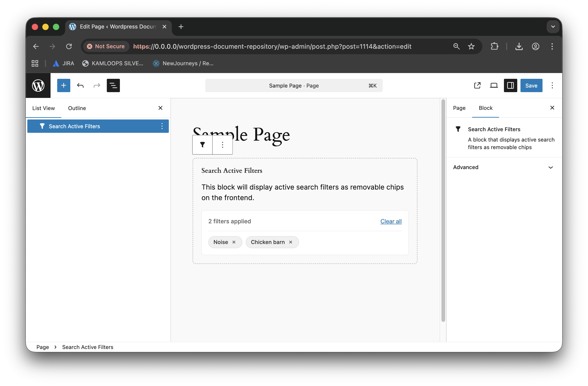Click the browser profile avatar icon

pos(535,46)
